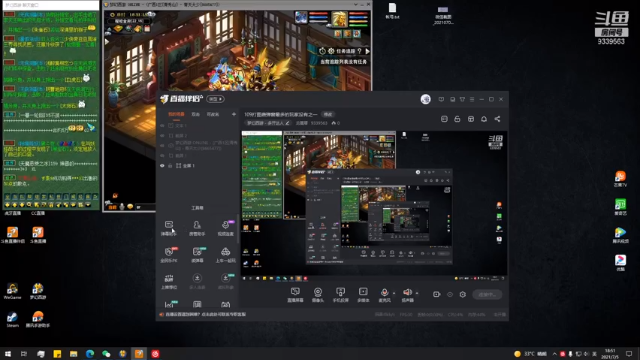Click the share icon under the title bar
Screen dimensions: 640x360
497,119
